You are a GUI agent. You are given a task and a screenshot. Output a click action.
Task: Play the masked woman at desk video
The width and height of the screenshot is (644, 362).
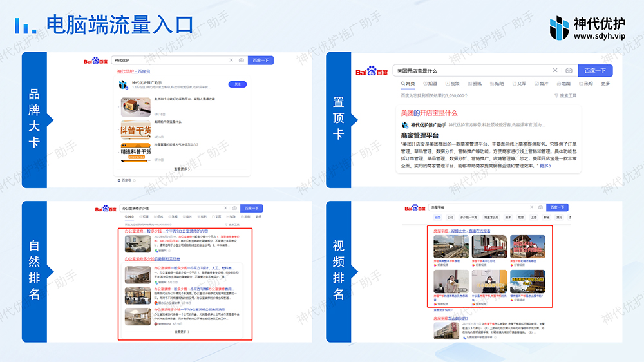(489, 281)
